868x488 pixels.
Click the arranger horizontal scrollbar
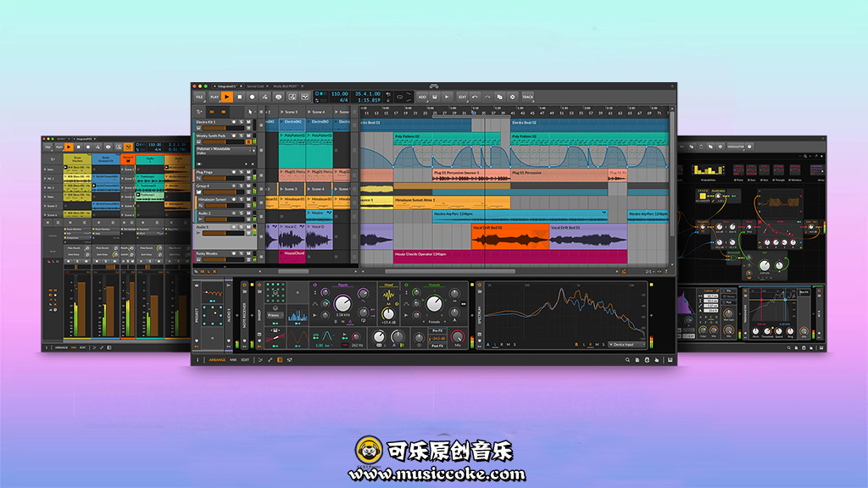[449, 272]
